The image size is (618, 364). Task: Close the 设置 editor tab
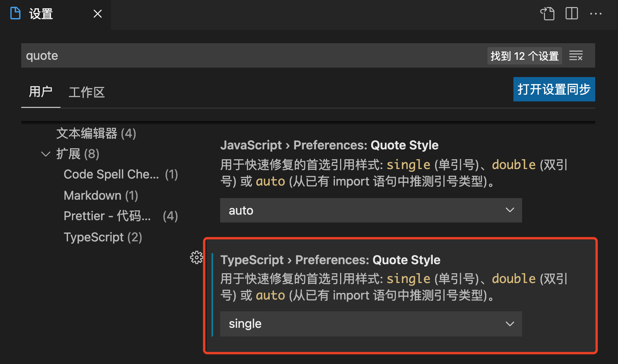97,14
